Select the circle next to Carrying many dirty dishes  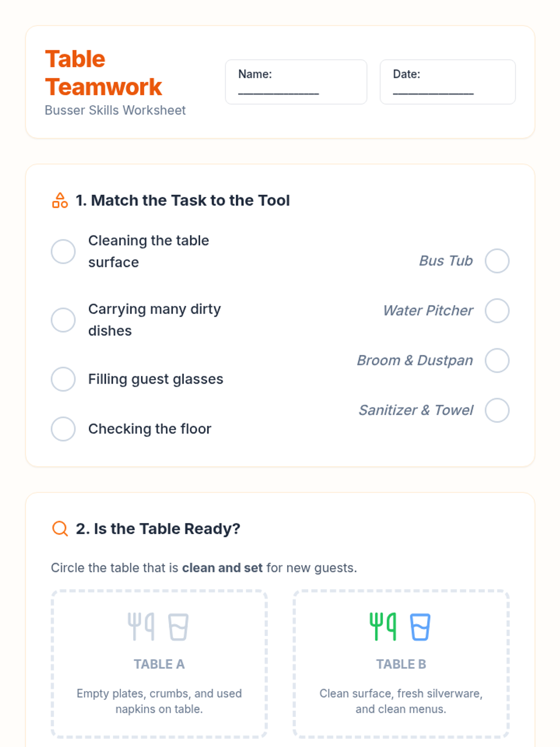(63, 320)
